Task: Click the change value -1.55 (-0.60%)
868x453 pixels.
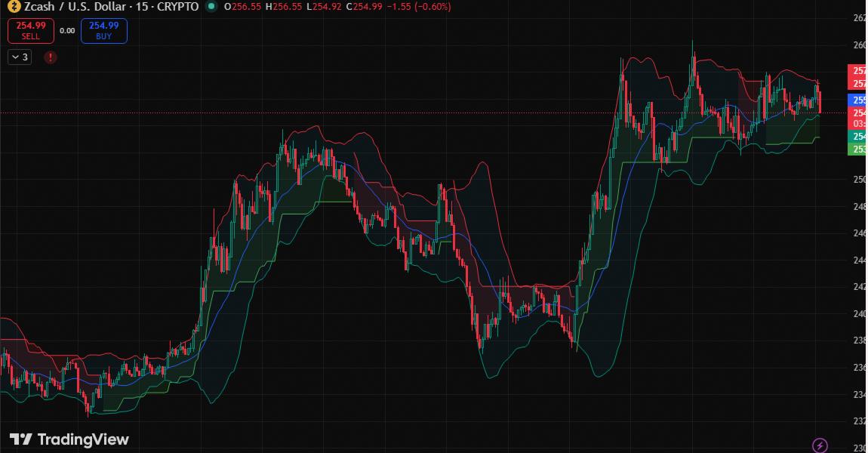Action: click(418, 7)
